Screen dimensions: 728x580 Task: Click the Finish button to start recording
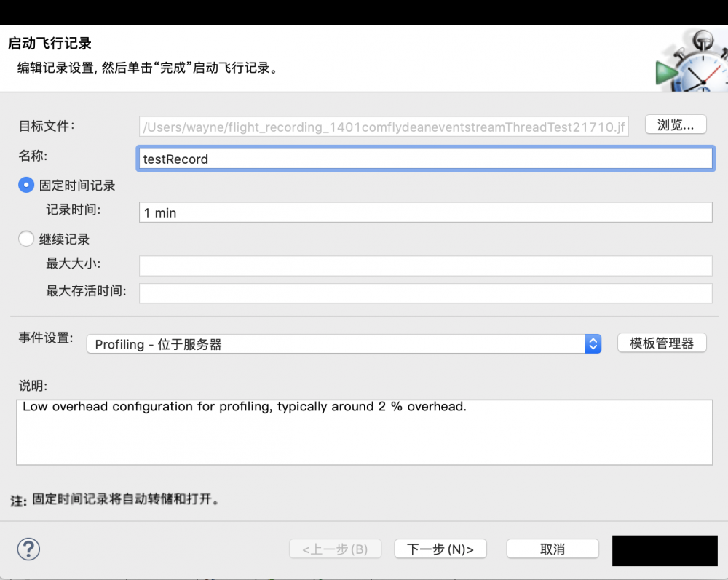pos(664,549)
